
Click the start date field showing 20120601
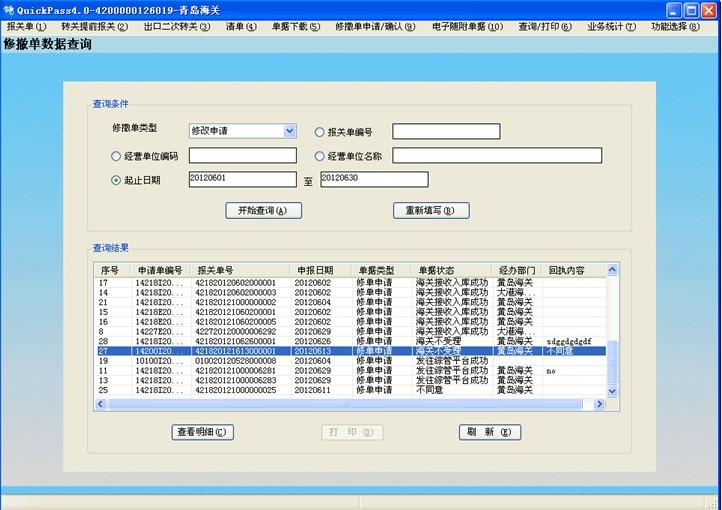point(243,180)
